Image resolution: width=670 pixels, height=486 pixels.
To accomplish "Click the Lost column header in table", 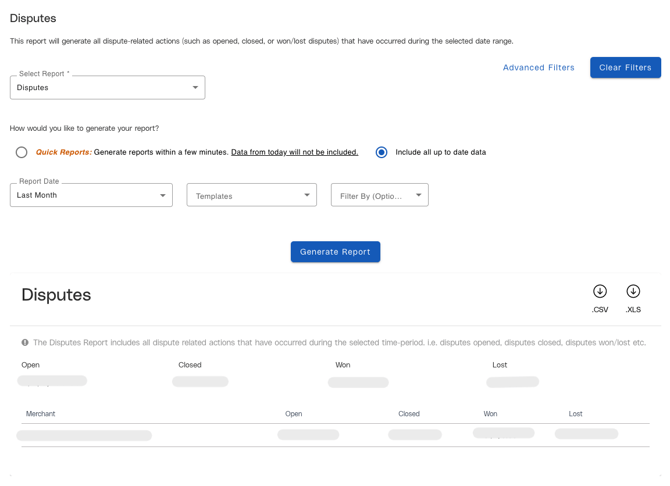I will 575,414.
